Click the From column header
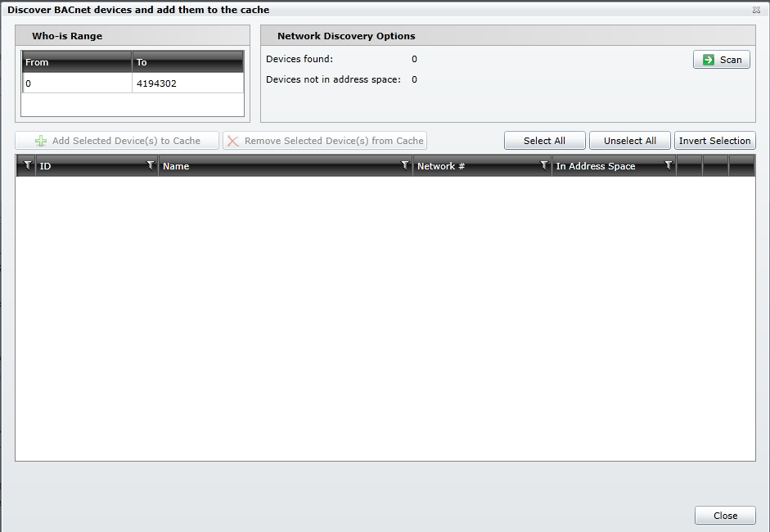The width and height of the screenshot is (770, 532). tap(77, 62)
